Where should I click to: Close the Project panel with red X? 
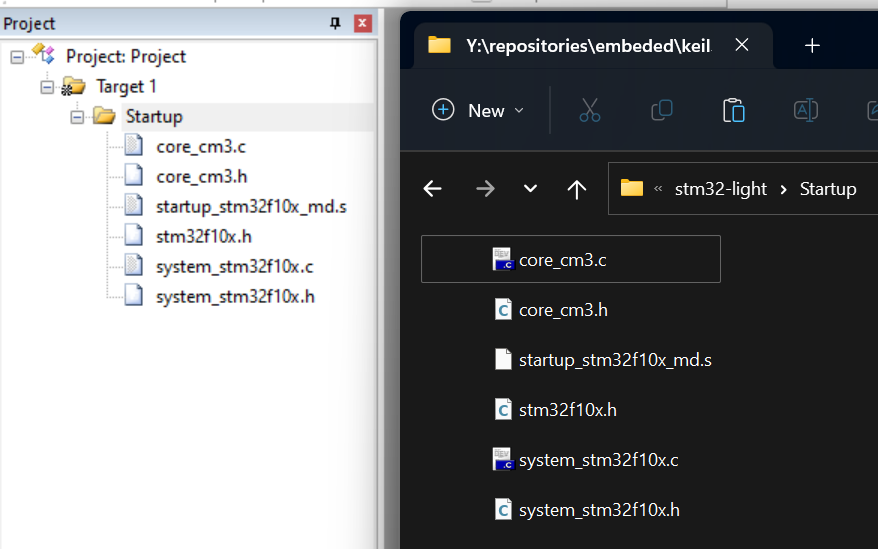(x=362, y=23)
